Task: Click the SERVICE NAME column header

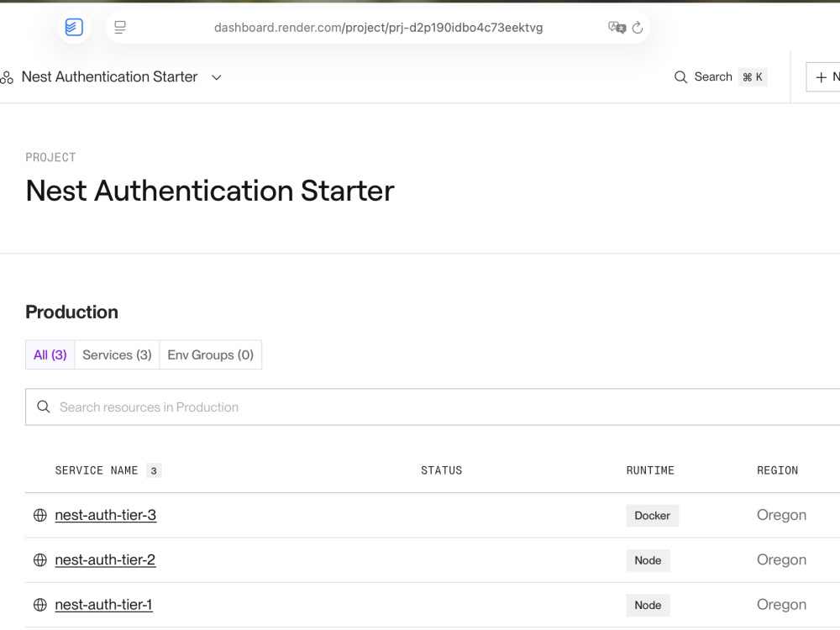Action: (x=97, y=470)
